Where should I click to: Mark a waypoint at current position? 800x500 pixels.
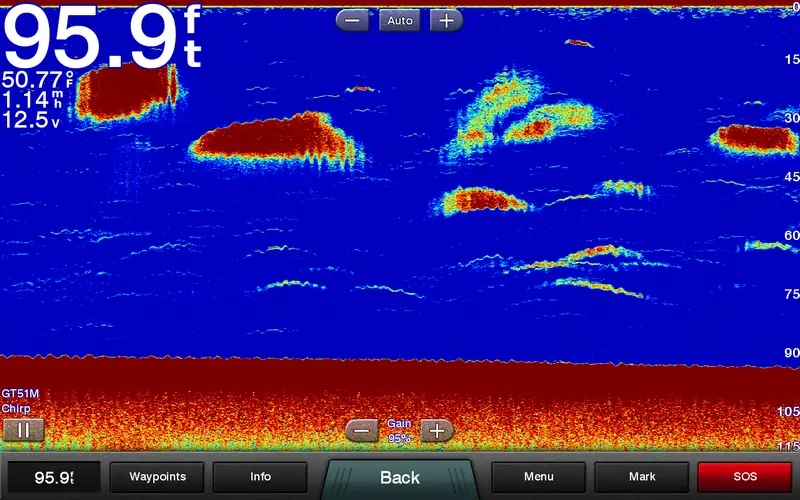[641, 477]
